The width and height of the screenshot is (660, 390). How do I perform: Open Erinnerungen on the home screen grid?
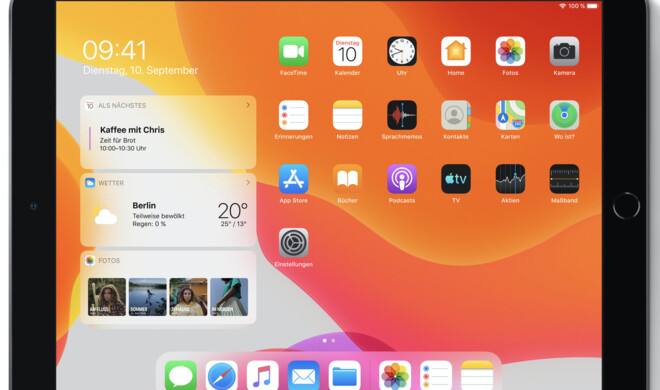point(293,115)
